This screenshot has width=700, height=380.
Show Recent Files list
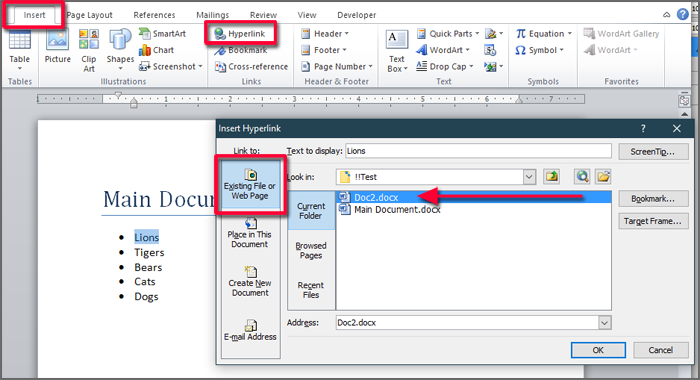[x=311, y=290]
